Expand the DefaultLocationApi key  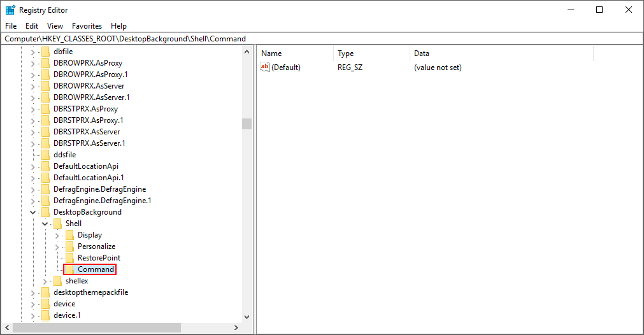[33, 167]
